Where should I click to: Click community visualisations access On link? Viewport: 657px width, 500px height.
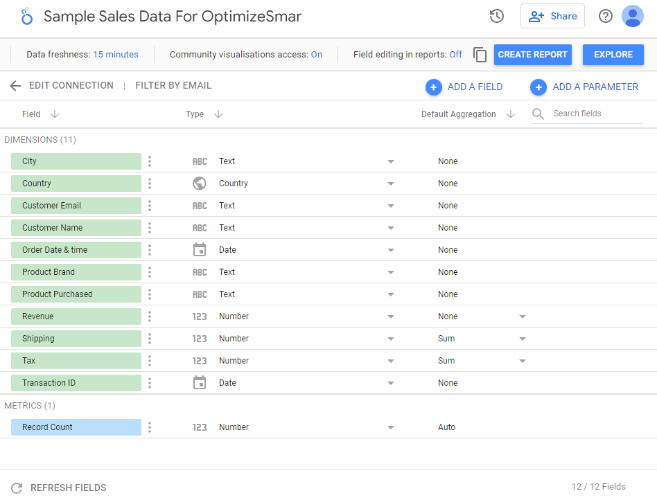316,55
